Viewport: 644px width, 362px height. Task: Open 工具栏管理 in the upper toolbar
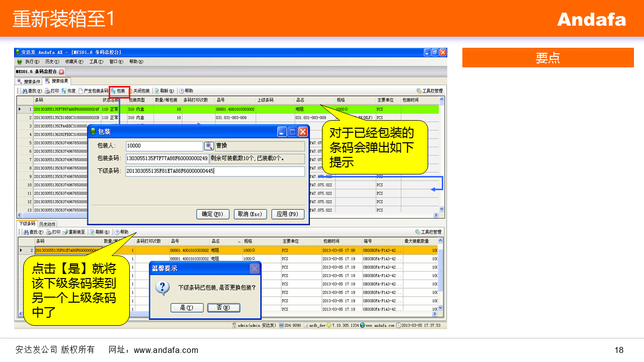click(x=430, y=91)
